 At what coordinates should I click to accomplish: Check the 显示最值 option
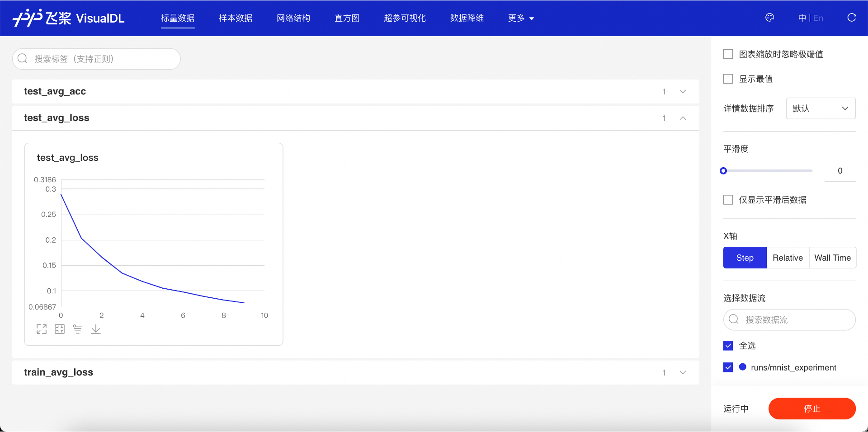click(728, 79)
